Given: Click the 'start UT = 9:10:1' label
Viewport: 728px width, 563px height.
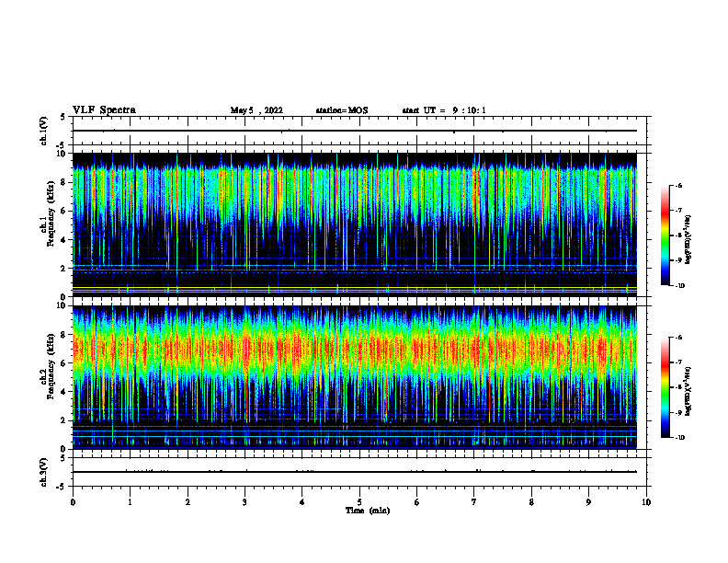Looking at the screenshot, I should tap(444, 110).
